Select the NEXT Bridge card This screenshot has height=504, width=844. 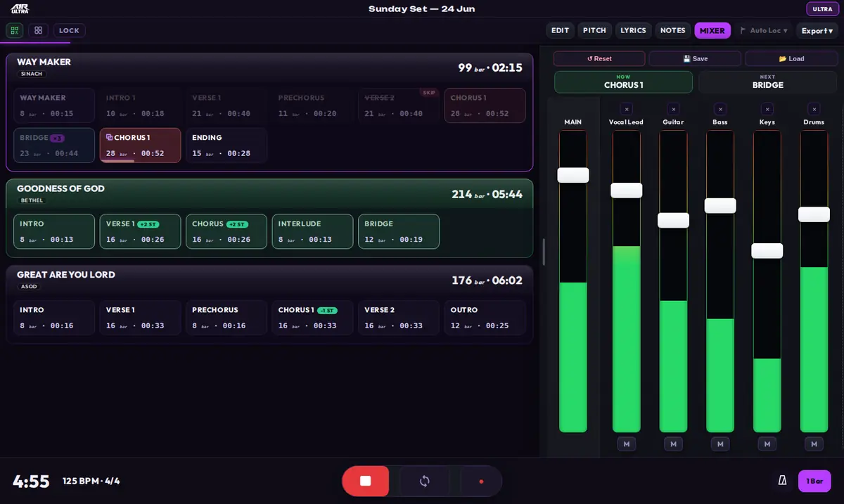point(768,82)
